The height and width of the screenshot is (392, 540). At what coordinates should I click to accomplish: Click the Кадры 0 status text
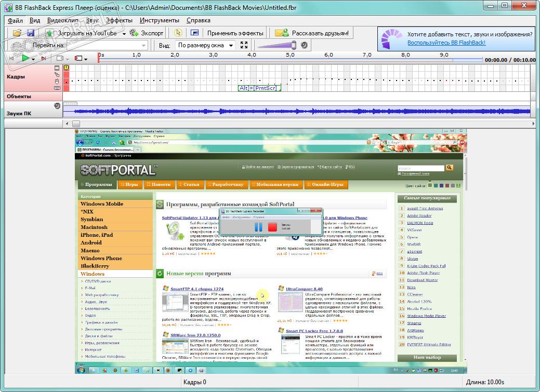click(194, 382)
